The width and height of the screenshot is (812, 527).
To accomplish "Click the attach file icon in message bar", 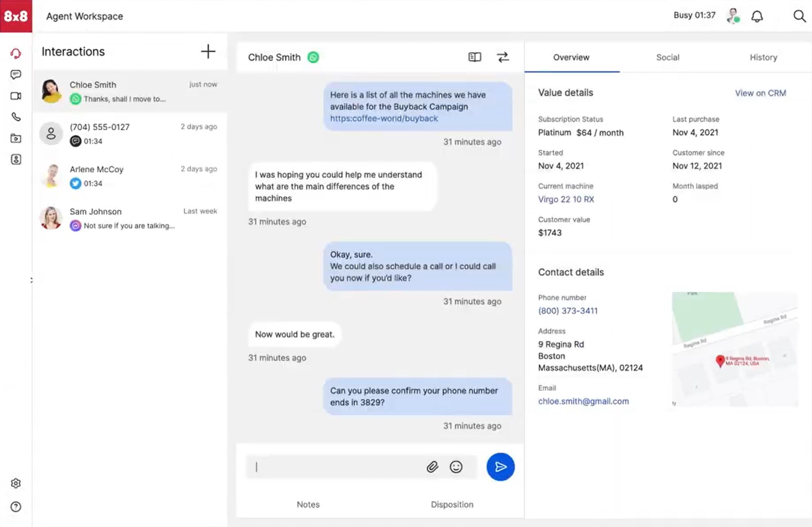I will (433, 467).
